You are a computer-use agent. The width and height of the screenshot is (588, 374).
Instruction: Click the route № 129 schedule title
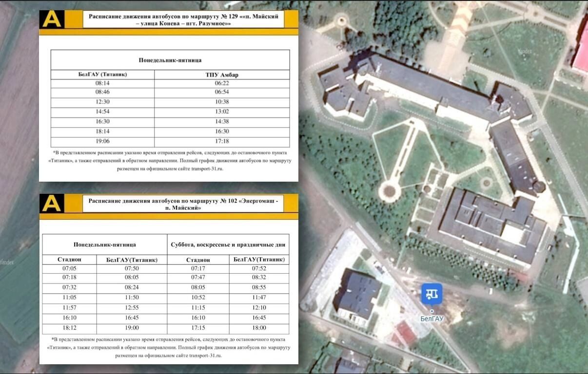coord(183,20)
